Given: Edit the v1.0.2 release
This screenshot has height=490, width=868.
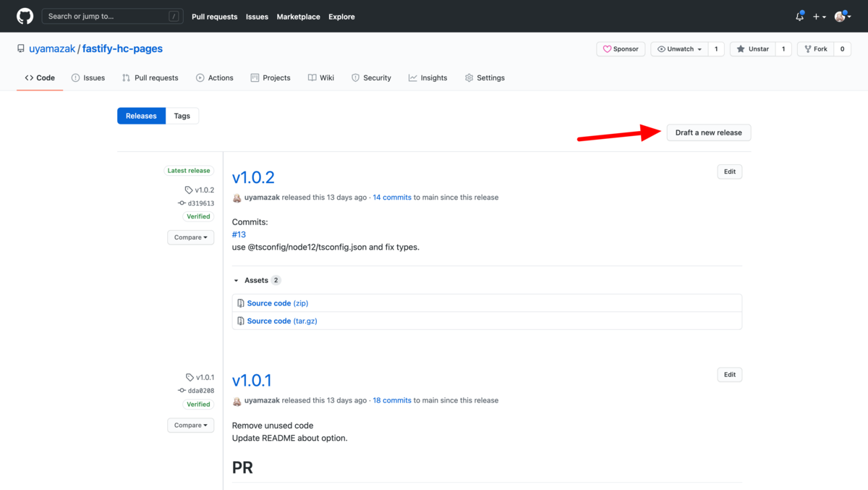Looking at the screenshot, I should coord(730,172).
